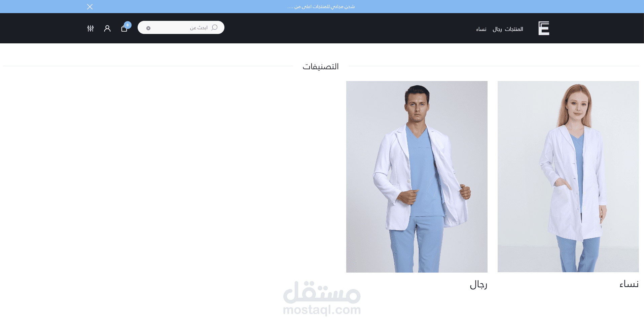Open the shopping cart bag icon
This screenshot has height=323, width=644.
point(124,29)
